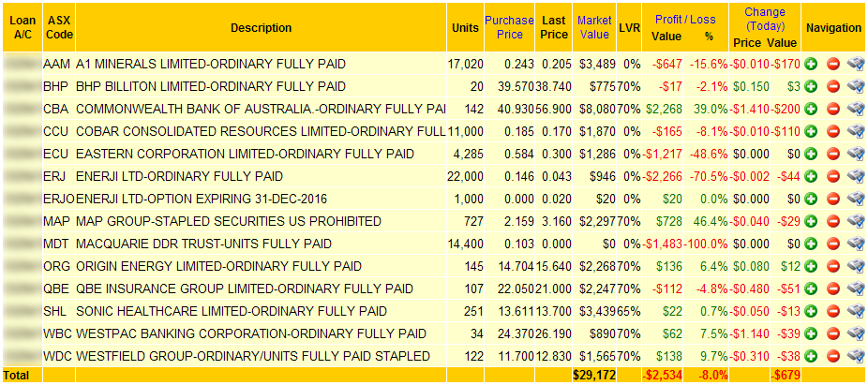868x385 pixels.
Task: Open the newspaper checkmark icon for MDT
Action: pyautogui.click(x=856, y=244)
